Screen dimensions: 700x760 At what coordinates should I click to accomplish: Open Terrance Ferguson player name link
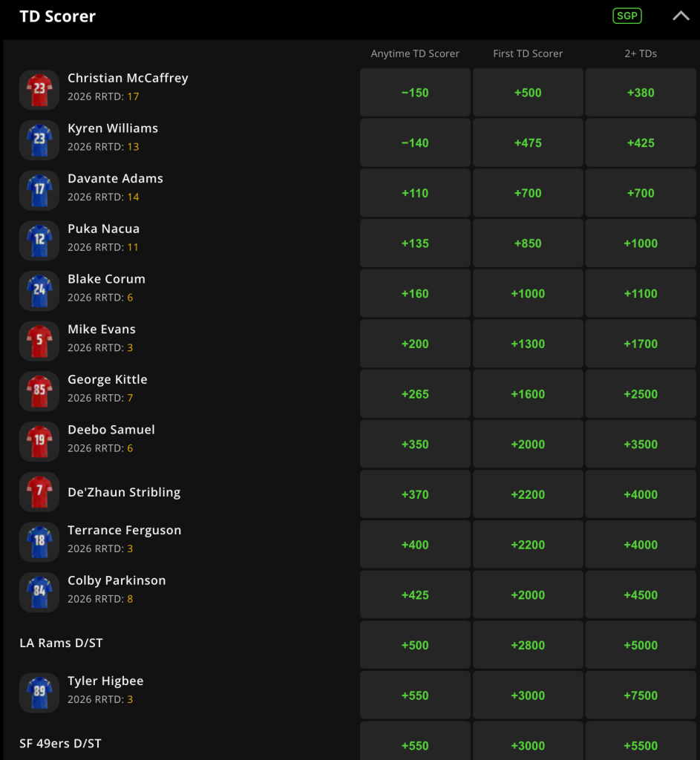125,530
